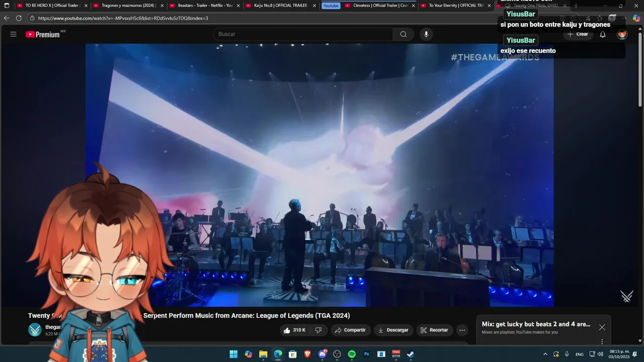Open Brave browser from taskbar
This screenshot has width=644, height=362.
(307, 354)
